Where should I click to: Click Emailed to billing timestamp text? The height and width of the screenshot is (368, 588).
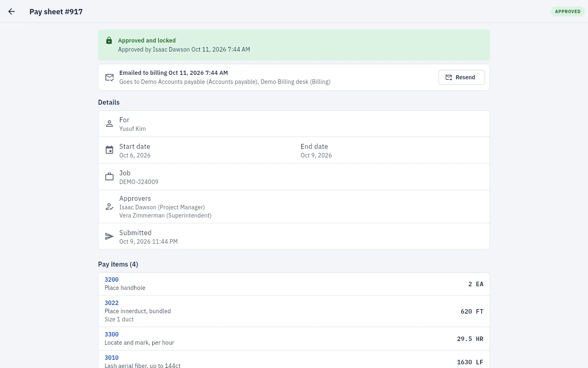(174, 73)
